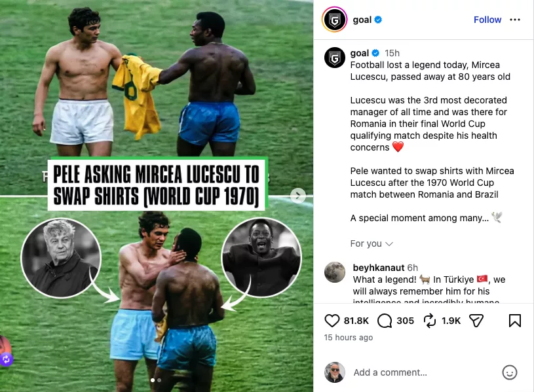Select the second carousel dot indicator
This screenshot has width=534, height=392.
tap(159, 380)
